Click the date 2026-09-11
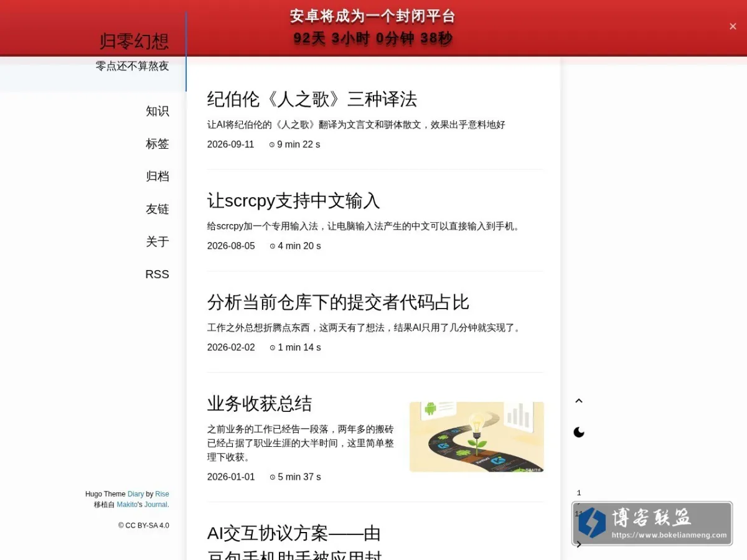 coord(231,144)
